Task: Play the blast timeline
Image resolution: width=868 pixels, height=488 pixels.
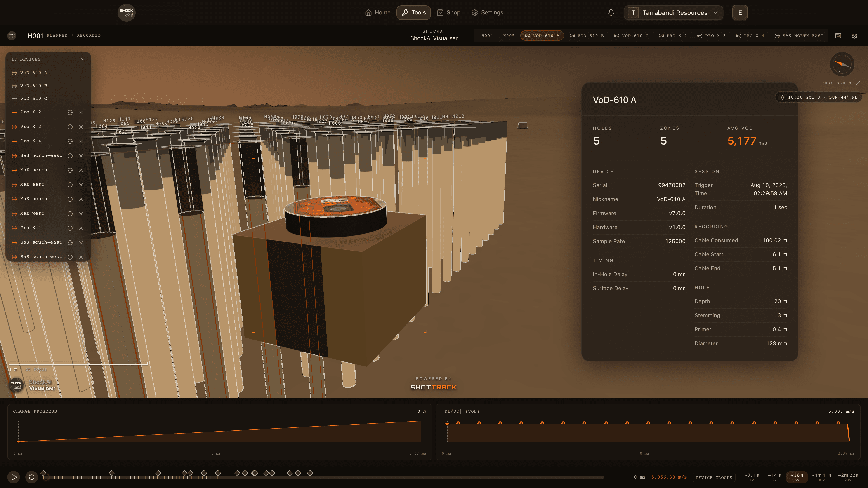Action: pos(14,477)
